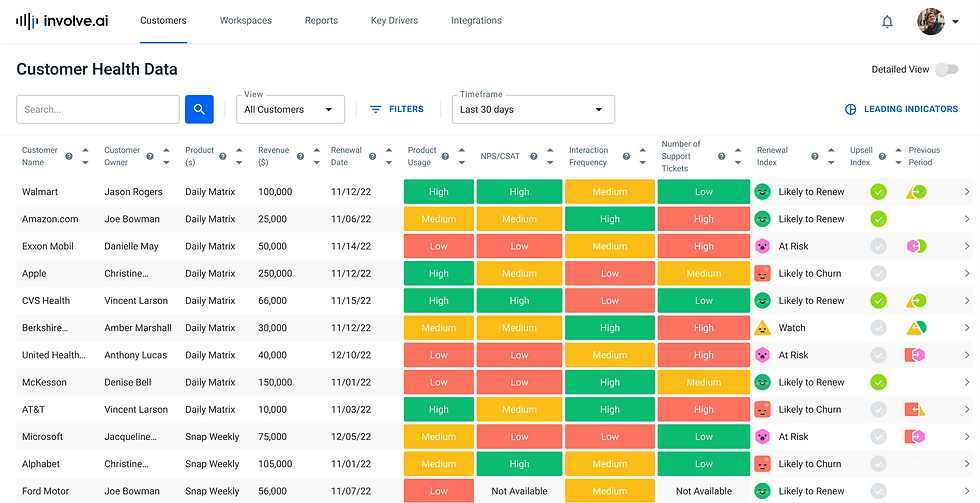Sort by the NPS/CSAT column arrows
Screen dimensions: 980x503
coord(550,156)
